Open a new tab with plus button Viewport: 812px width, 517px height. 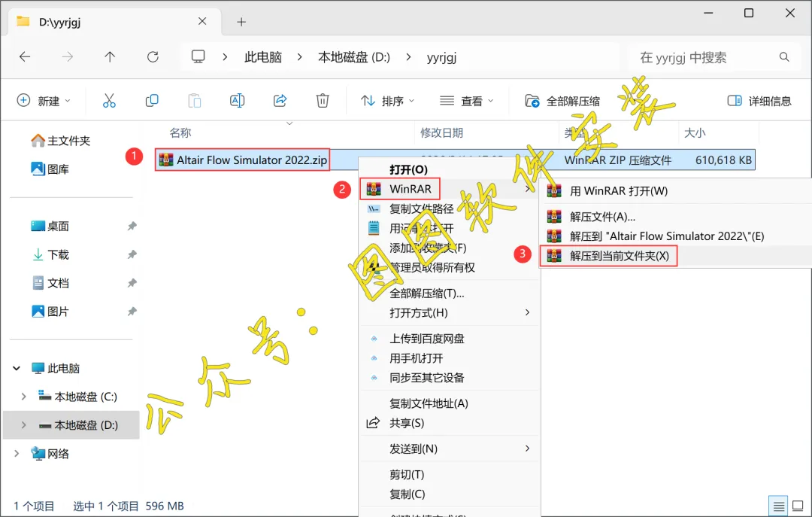(x=241, y=22)
